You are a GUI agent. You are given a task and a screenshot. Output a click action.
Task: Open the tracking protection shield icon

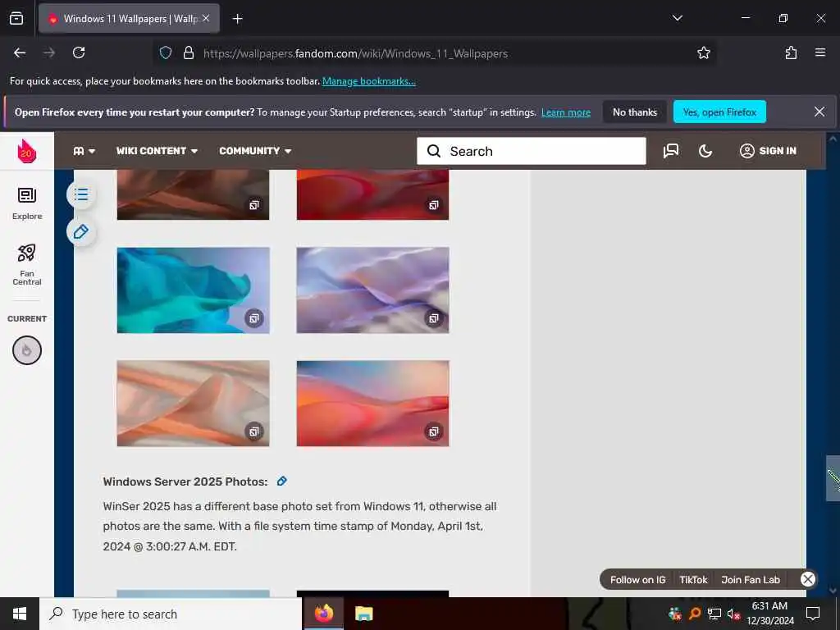[166, 52]
